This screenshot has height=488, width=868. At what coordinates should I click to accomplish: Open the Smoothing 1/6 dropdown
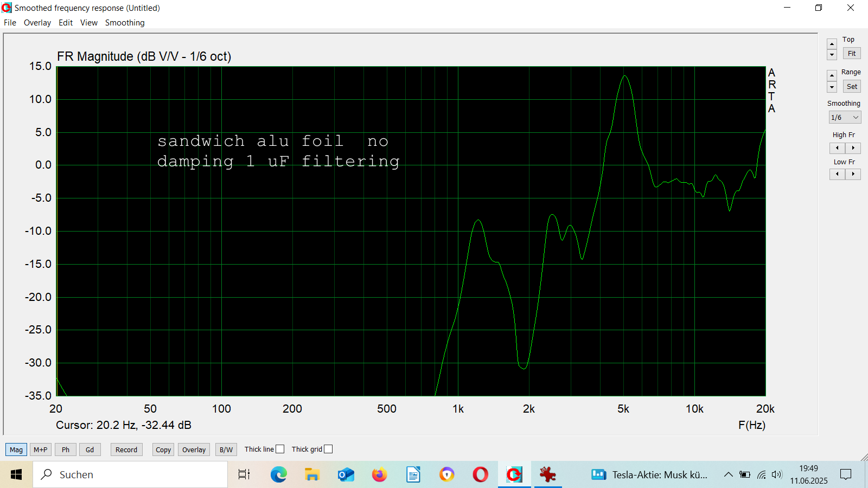tap(845, 117)
